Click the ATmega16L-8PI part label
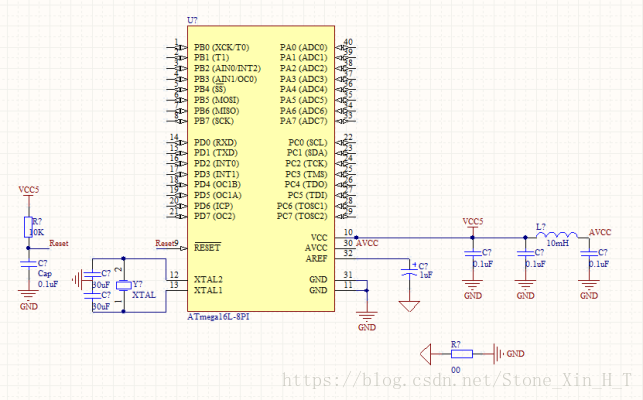 (x=218, y=317)
